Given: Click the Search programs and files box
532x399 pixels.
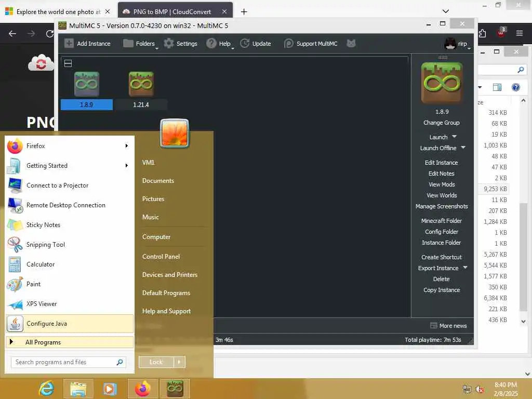Looking at the screenshot, I should pyautogui.click(x=68, y=362).
